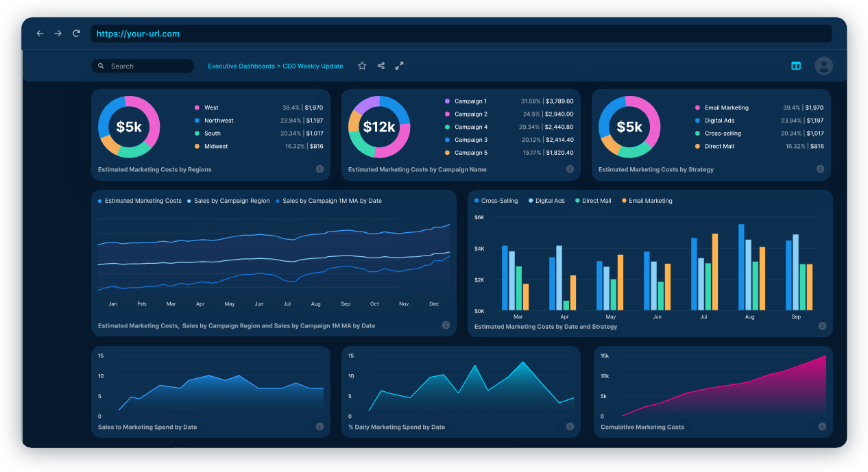Open info for Costs by Campaign Name
This screenshot has width=868, height=472.
point(570,169)
